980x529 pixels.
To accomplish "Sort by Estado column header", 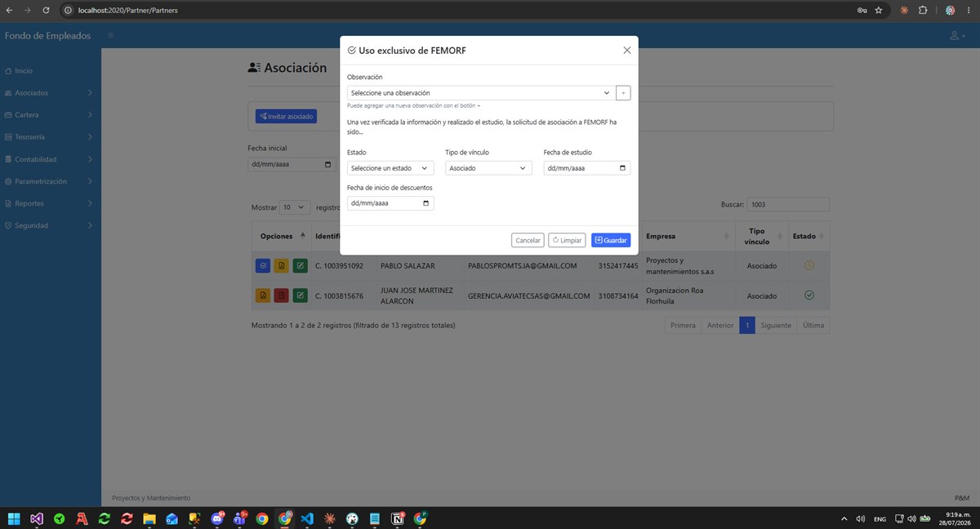I will tap(808, 236).
